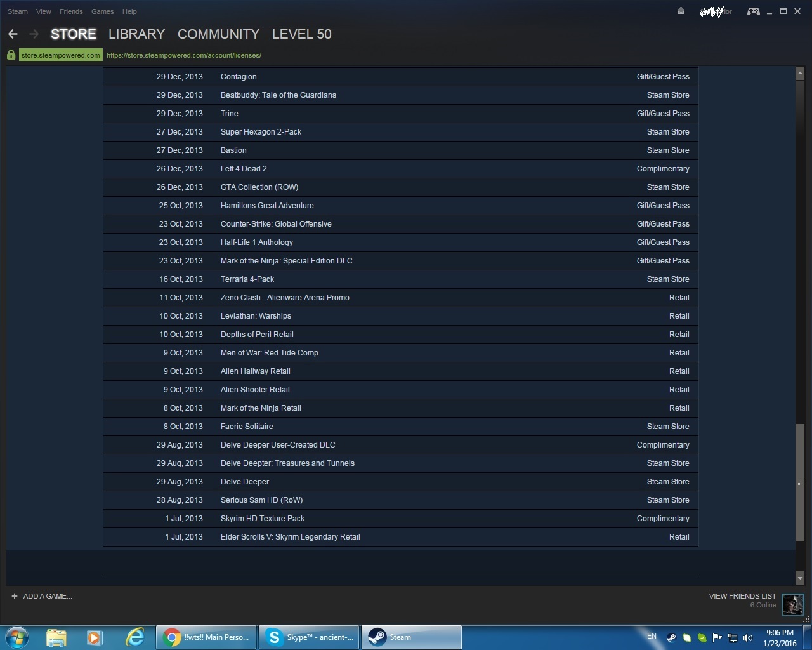Open the LEVEL 50 profile tab
Screen dimensions: 812x650
pos(302,34)
